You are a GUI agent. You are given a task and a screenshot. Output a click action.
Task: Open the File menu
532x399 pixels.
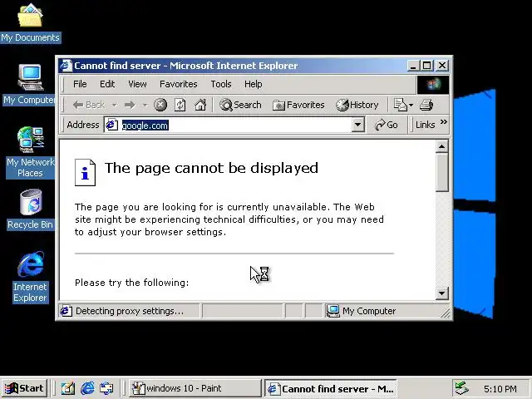[80, 84]
